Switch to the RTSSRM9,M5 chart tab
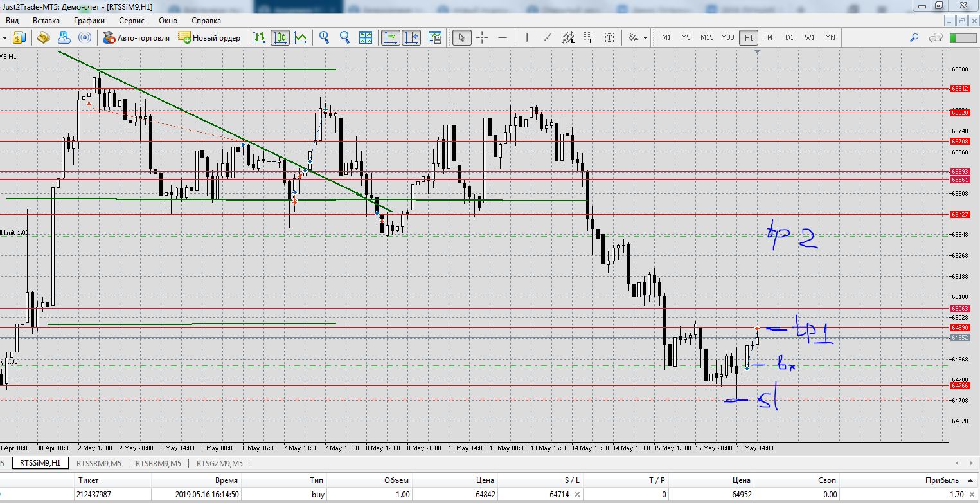 (99, 462)
